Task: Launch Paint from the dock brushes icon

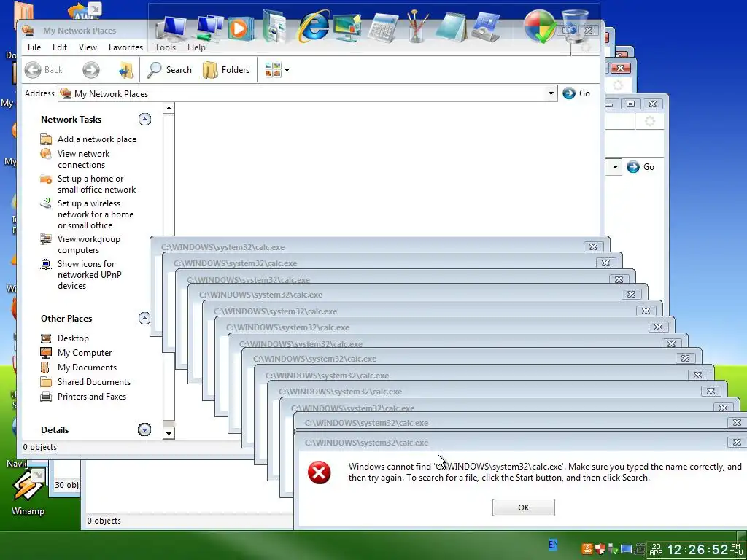Action: point(417,26)
